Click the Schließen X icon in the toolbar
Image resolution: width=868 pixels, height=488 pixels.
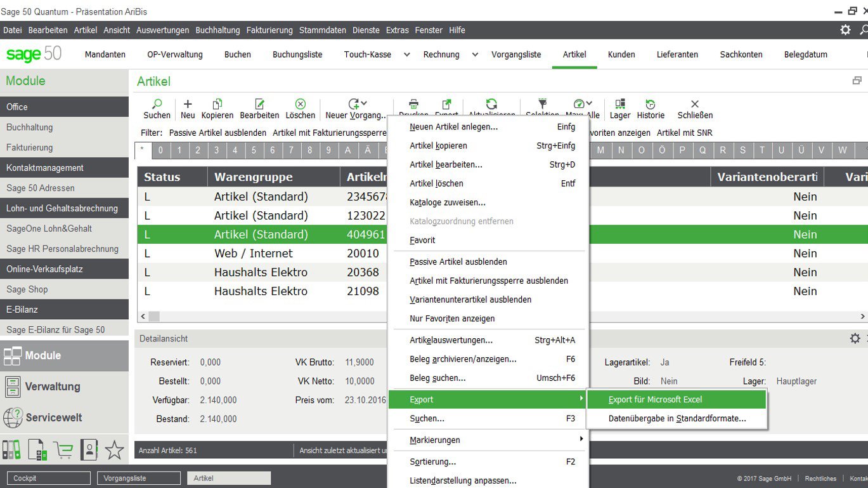(x=695, y=103)
